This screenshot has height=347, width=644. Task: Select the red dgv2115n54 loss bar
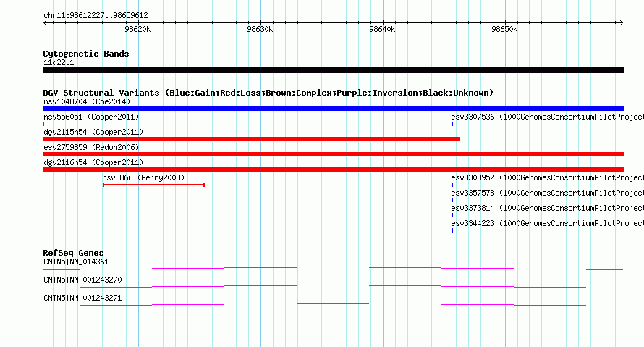(x=251, y=139)
